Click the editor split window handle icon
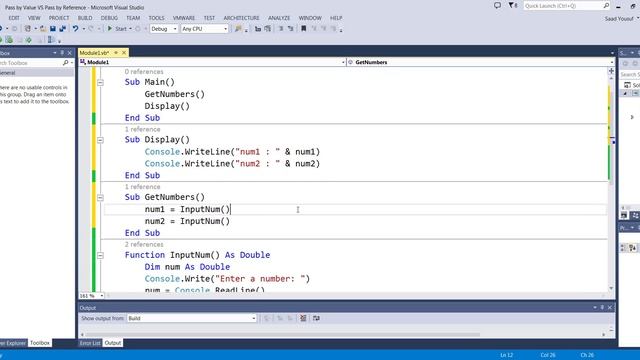Viewport: 640px width, 360px height. pos(611,71)
